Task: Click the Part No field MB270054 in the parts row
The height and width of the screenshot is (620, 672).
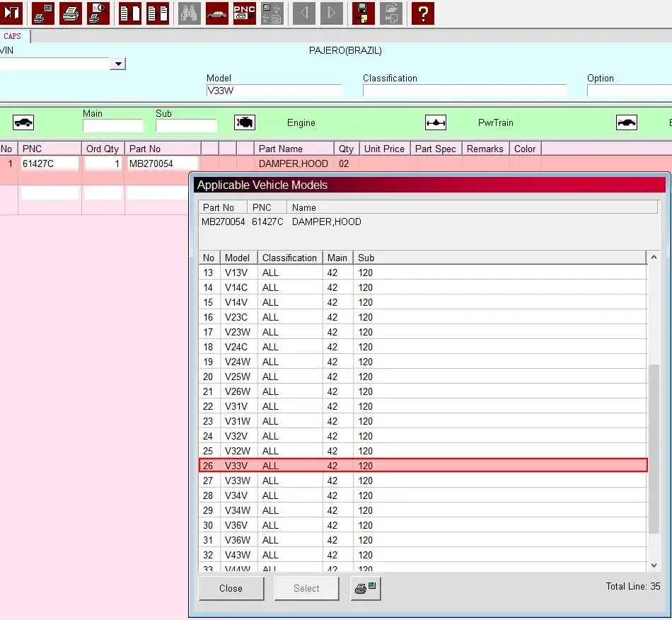Action: pos(163,163)
